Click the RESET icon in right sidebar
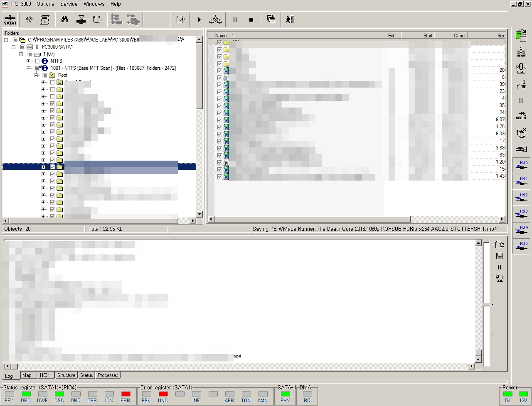Viewport: 532px width, 406px height. 521,52
